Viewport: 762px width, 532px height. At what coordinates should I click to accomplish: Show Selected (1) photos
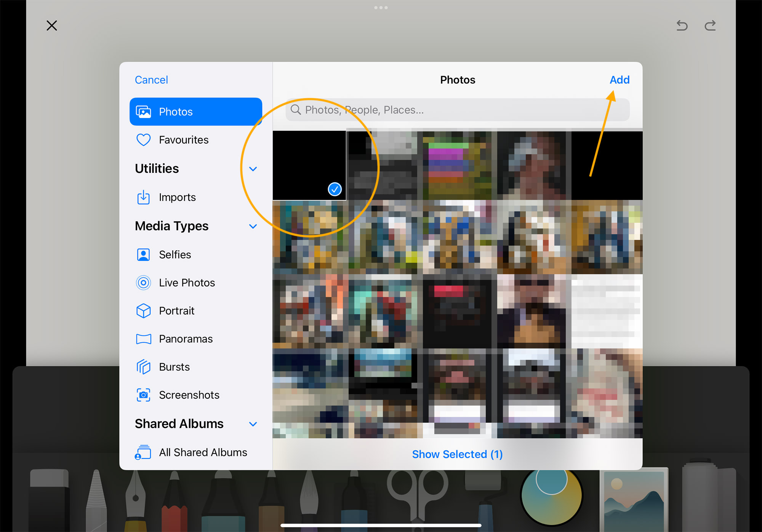[x=457, y=454]
